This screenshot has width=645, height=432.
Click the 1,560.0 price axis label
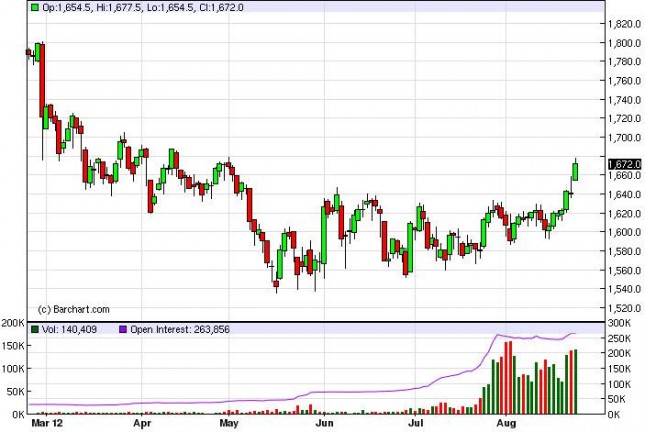point(624,270)
